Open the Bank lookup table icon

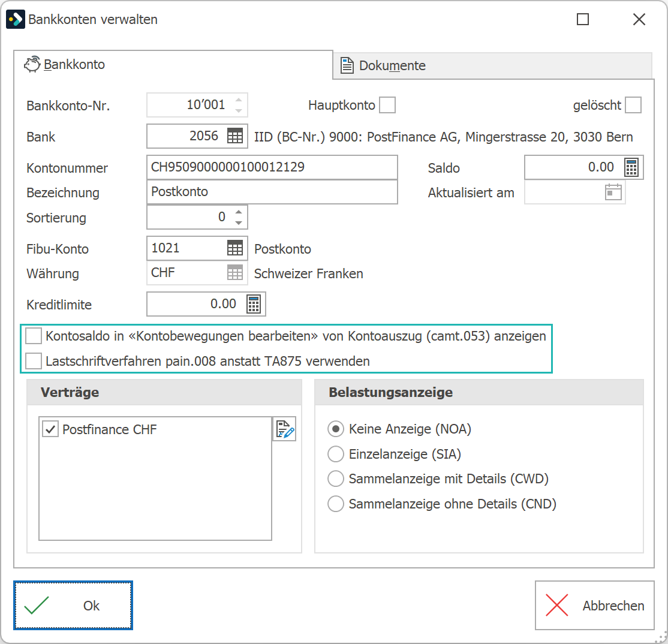[x=234, y=136]
